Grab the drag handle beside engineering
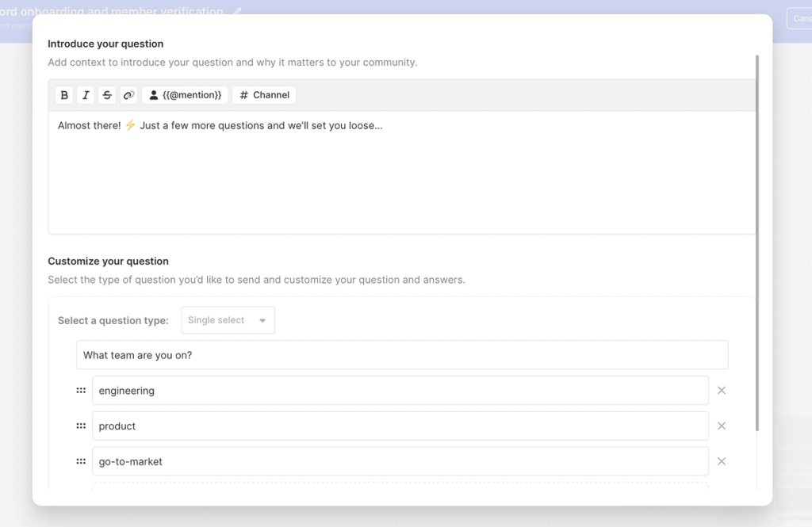 pyautogui.click(x=80, y=390)
